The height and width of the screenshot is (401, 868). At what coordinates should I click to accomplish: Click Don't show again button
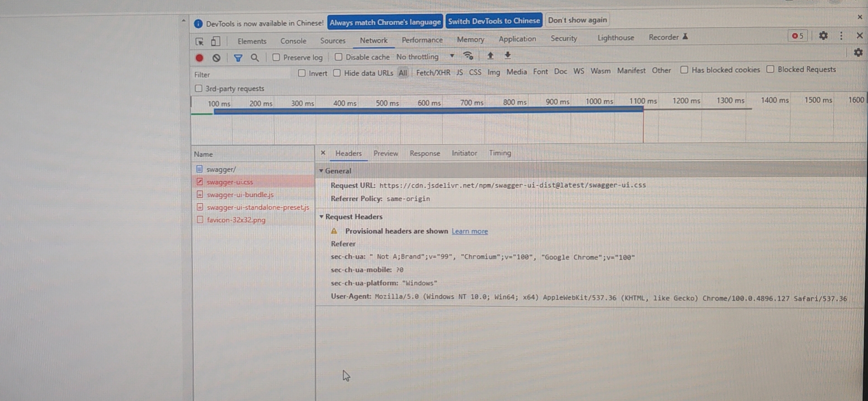(x=577, y=20)
